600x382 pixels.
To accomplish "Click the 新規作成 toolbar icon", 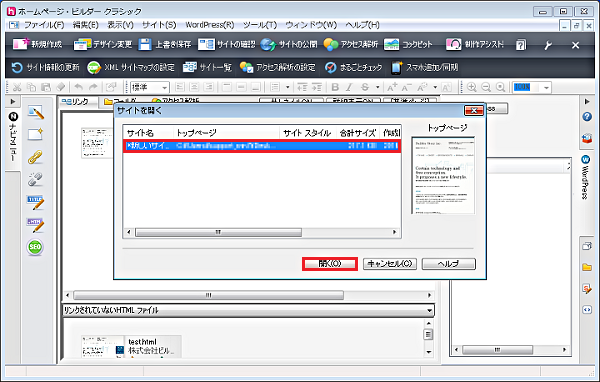I will coord(20,44).
